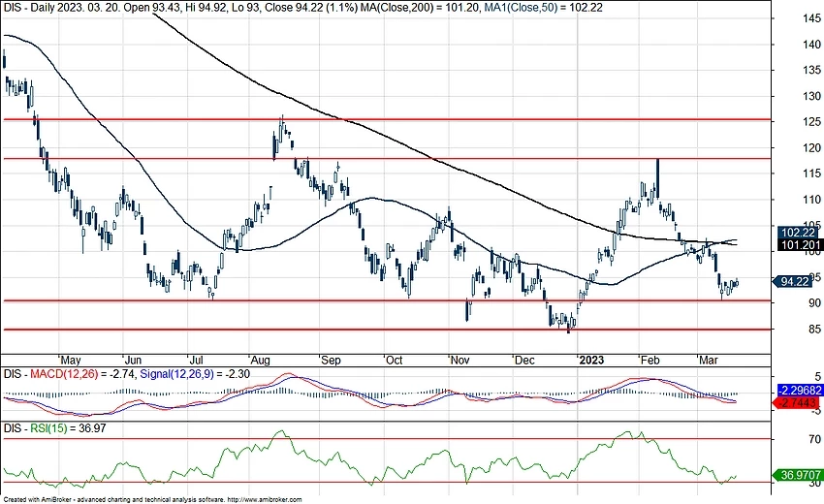The image size is (824, 504).
Task: Click the 94.22 last price tag
Action: (793, 282)
